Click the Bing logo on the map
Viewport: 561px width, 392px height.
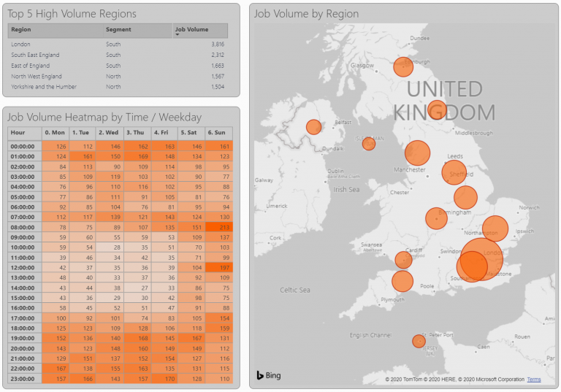(268, 375)
